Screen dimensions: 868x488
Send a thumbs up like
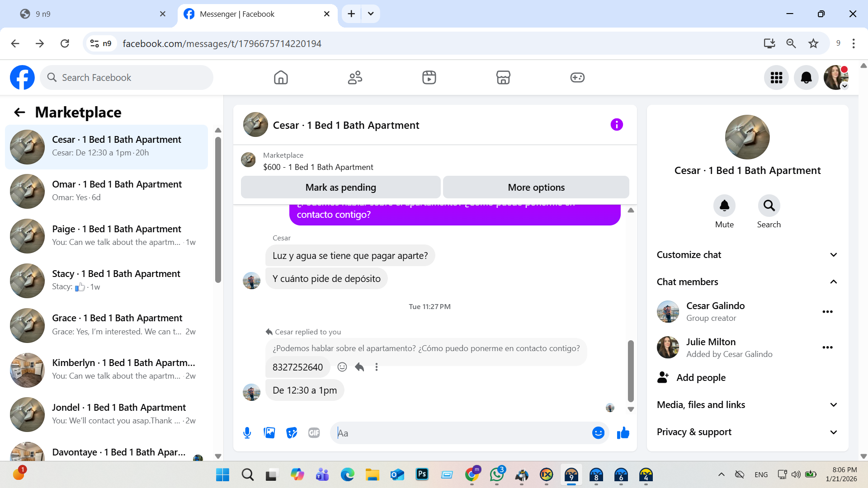[623, 433]
